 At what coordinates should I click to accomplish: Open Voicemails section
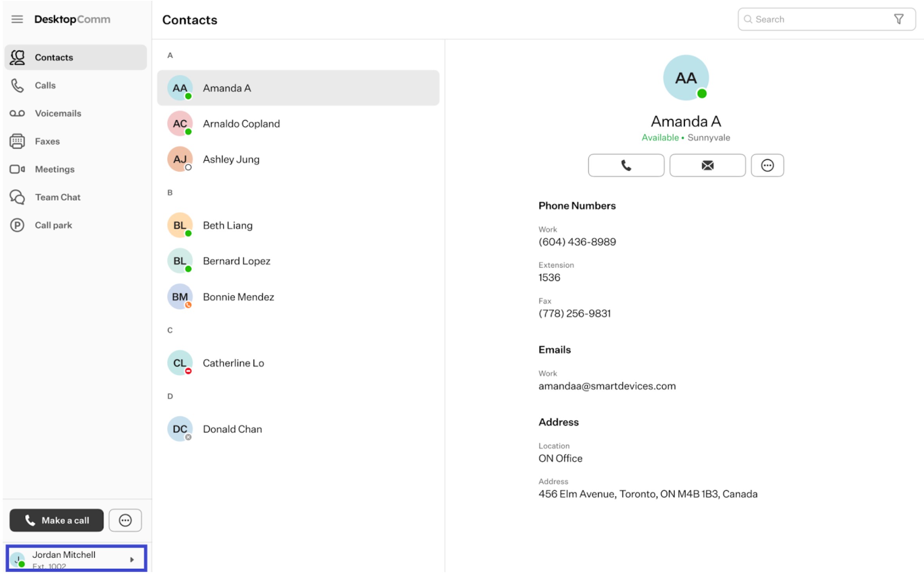[x=76, y=113]
